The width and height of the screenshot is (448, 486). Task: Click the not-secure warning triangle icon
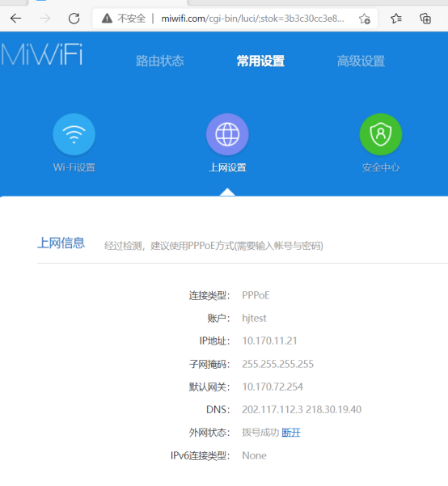(x=107, y=19)
